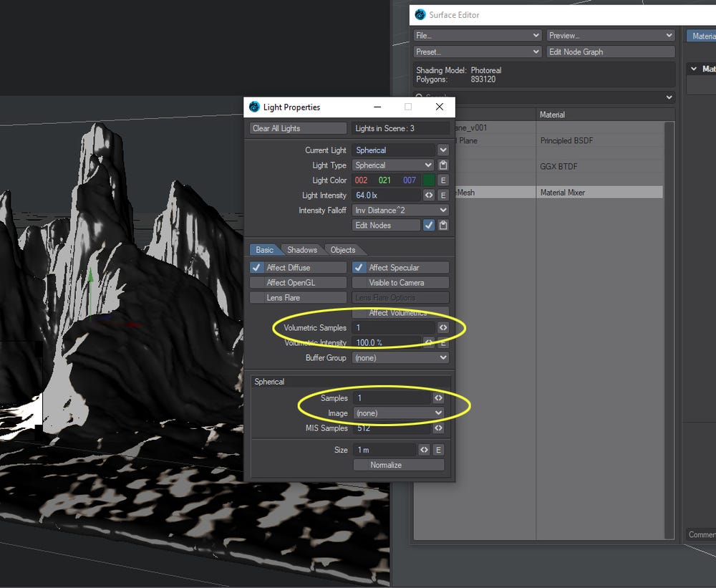Screen dimensions: 716x588
Task: Click the Volumetric Samples adjust arrows icon
Action: pyautogui.click(x=443, y=327)
